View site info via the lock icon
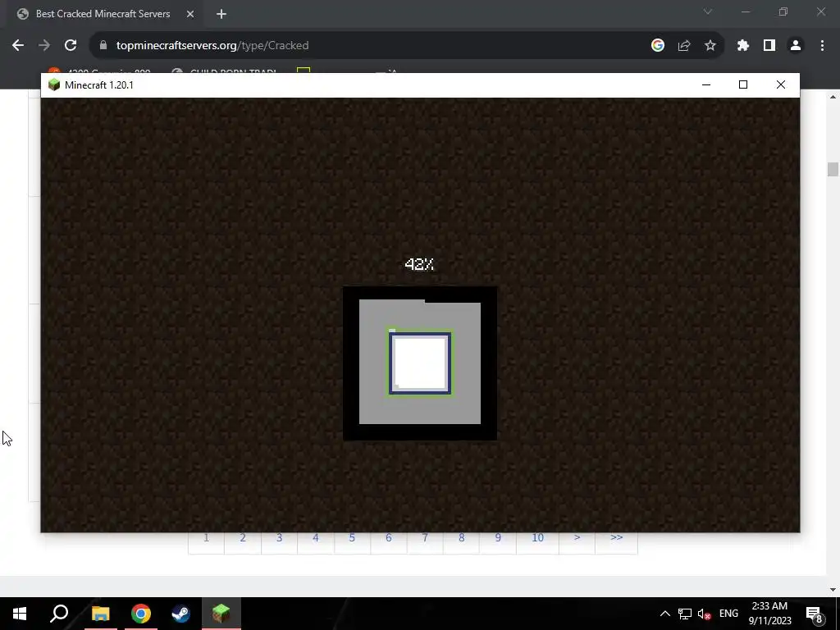The image size is (840, 630). click(x=103, y=46)
